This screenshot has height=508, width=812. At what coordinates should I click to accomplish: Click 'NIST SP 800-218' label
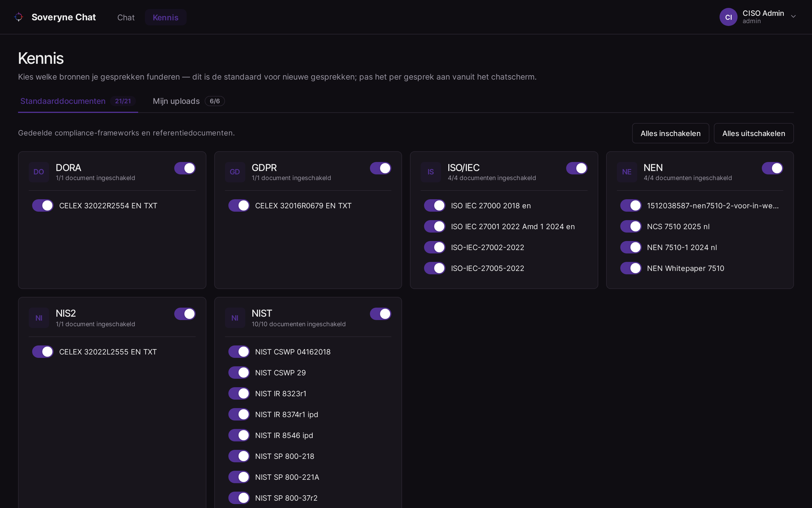coord(284,456)
